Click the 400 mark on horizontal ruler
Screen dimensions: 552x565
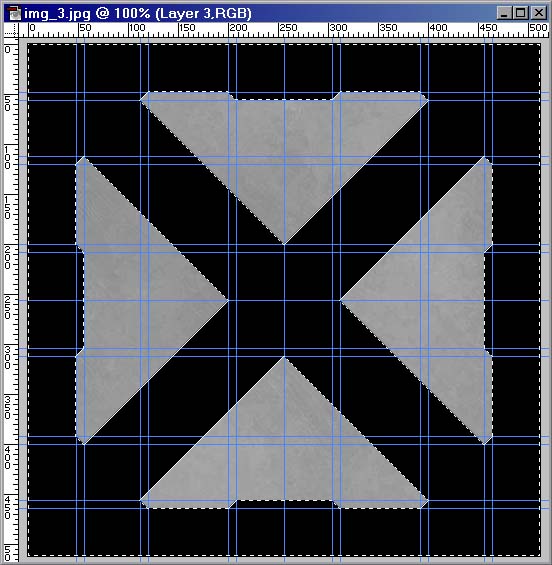(x=438, y=28)
